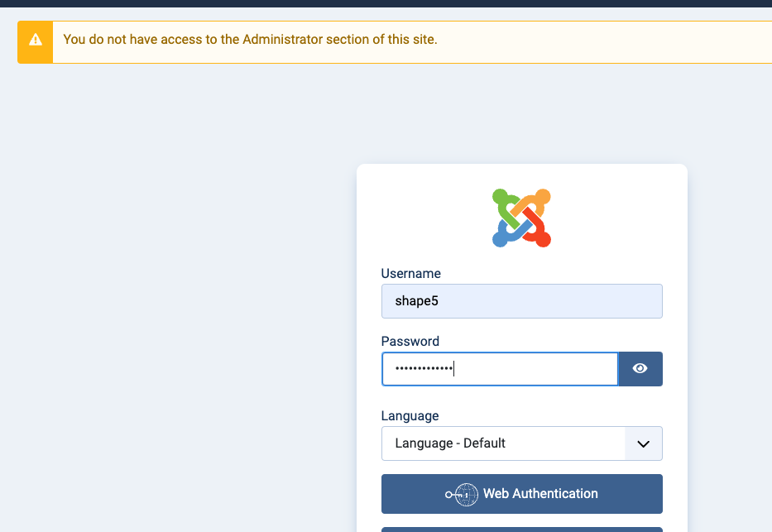Viewport: 772px width, 532px height.
Task: Click the shape5 username text
Action: 416,301
